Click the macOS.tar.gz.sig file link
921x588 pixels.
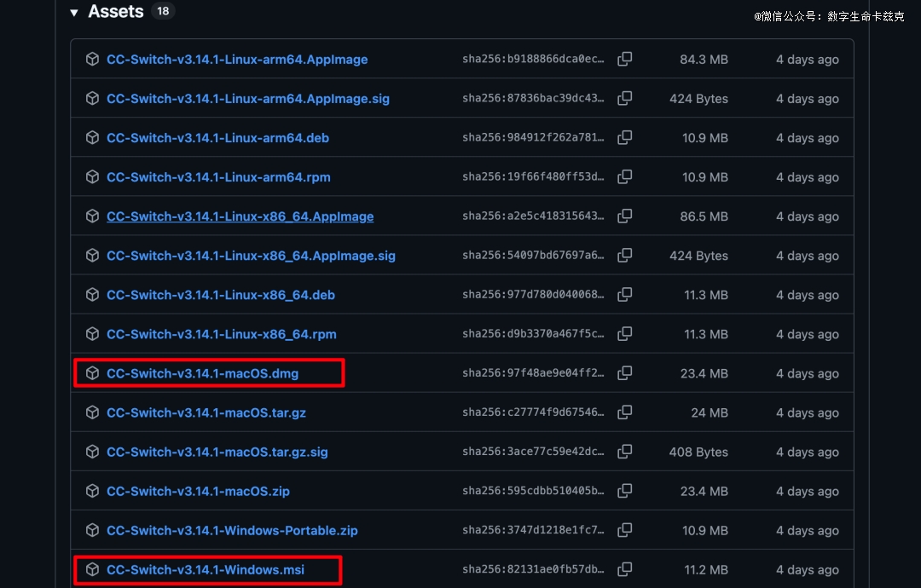[217, 452]
